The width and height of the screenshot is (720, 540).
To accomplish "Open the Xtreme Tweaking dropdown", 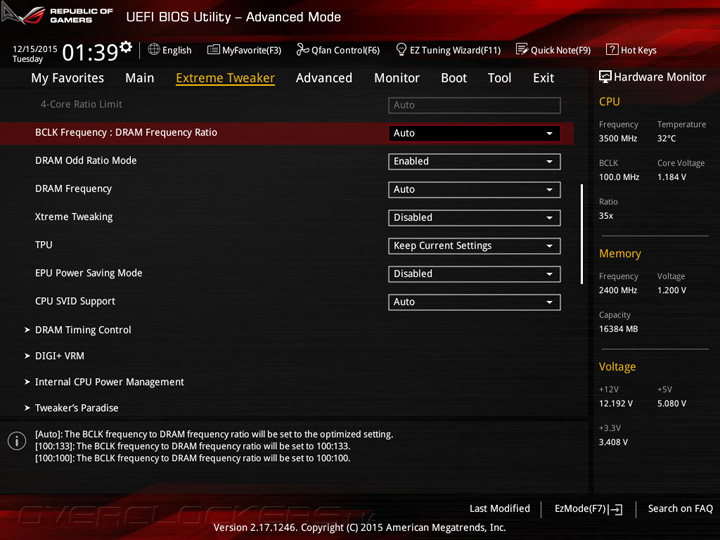I will 474,218.
